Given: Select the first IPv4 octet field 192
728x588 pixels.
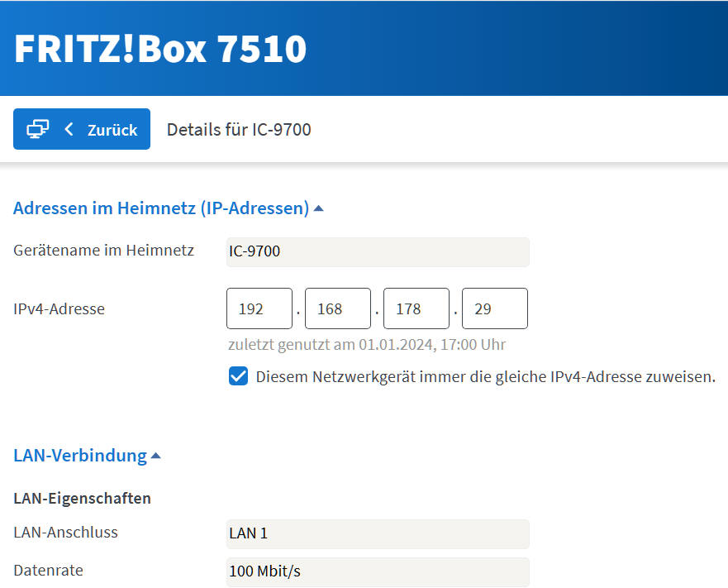Looking at the screenshot, I should [259, 308].
